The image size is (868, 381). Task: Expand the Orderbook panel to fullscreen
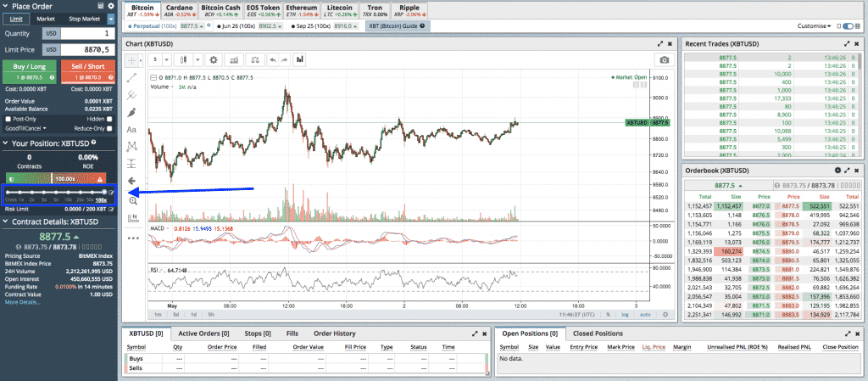click(847, 170)
